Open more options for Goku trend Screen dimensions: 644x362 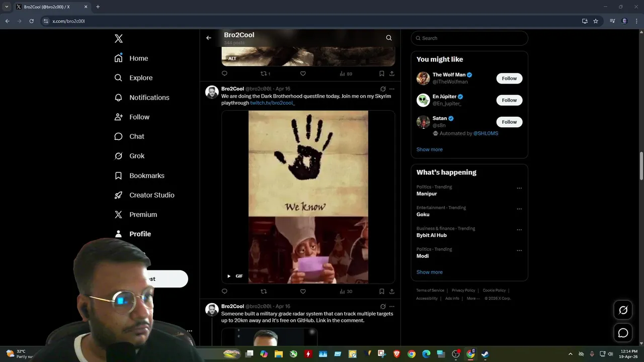point(519,209)
